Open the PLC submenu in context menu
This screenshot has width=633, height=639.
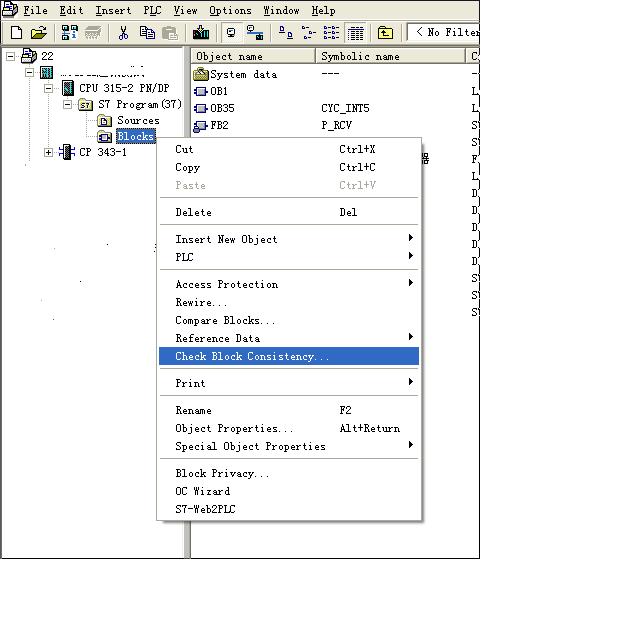pos(289,257)
